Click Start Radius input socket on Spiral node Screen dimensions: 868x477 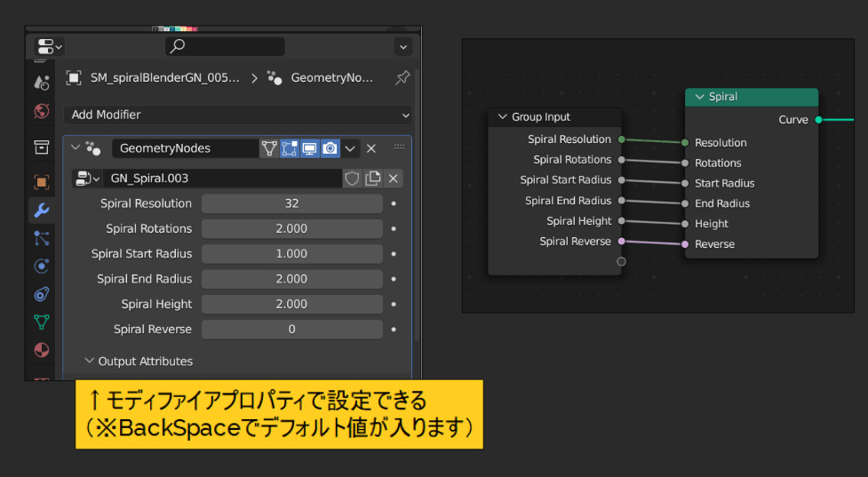(685, 183)
